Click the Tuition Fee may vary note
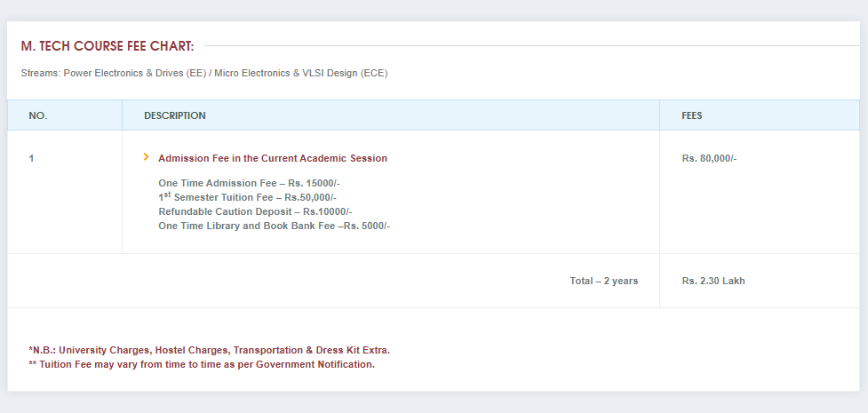The height and width of the screenshot is (413, 868). click(x=202, y=364)
